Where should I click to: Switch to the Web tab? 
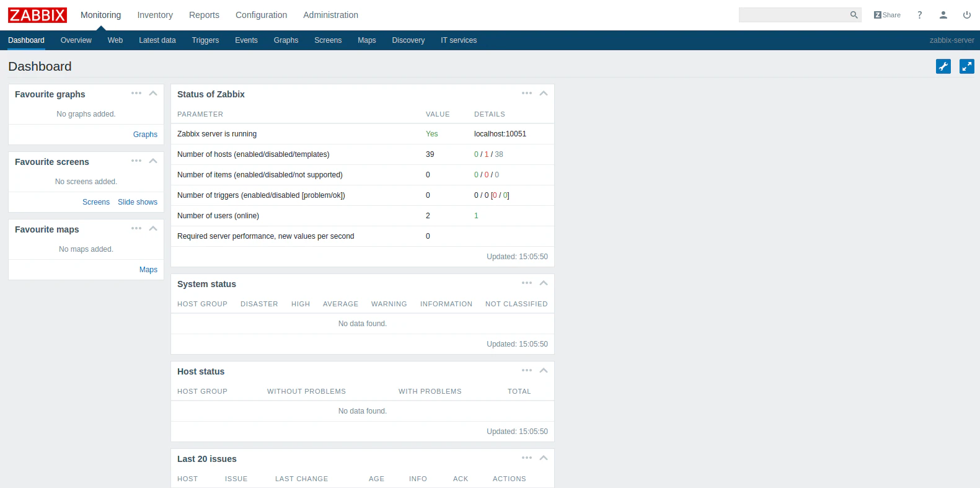pos(115,40)
